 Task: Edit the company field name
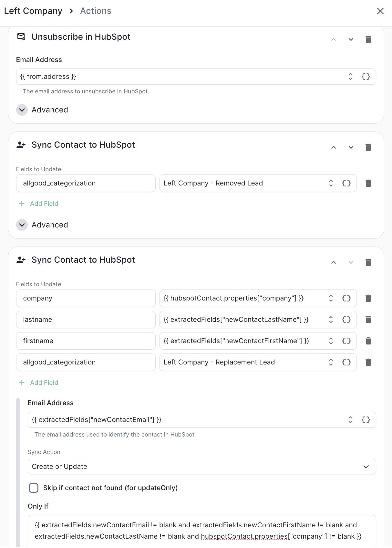86,298
